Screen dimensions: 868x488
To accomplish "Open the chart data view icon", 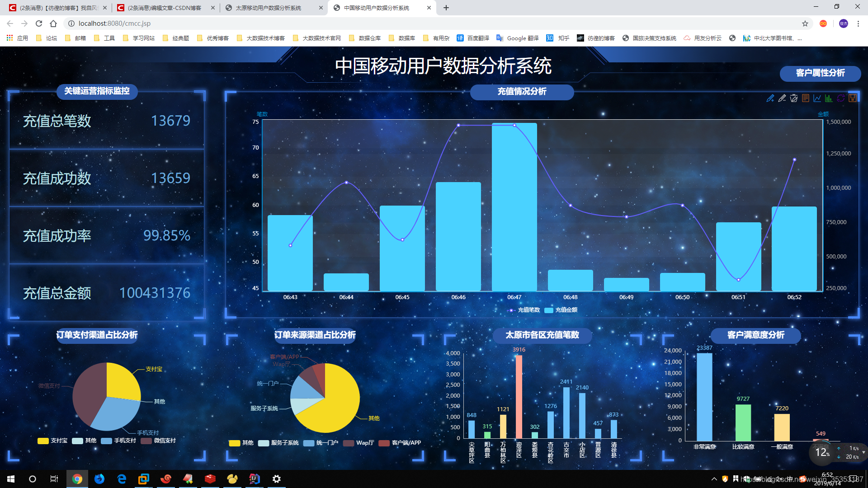I will click(x=806, y=98).
